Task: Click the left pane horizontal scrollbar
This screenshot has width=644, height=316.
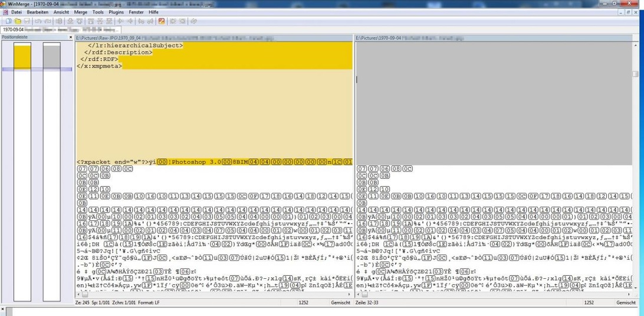Action: point(212,295)
